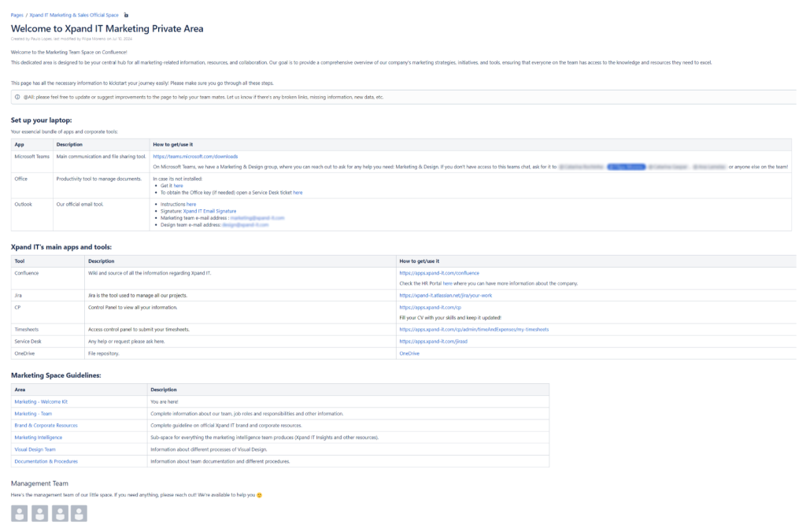
Task: Click the page restrictions lock icon
Action: 126,15
